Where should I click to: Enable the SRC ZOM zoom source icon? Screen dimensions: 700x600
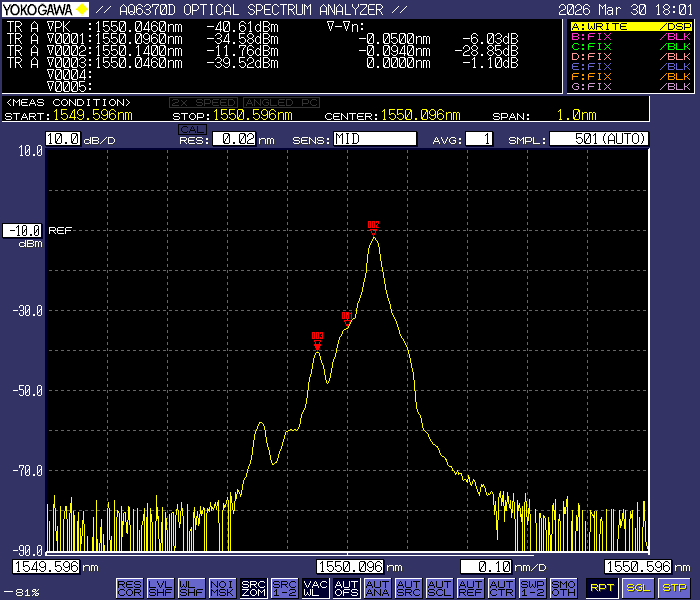click(x=254, y=588)
